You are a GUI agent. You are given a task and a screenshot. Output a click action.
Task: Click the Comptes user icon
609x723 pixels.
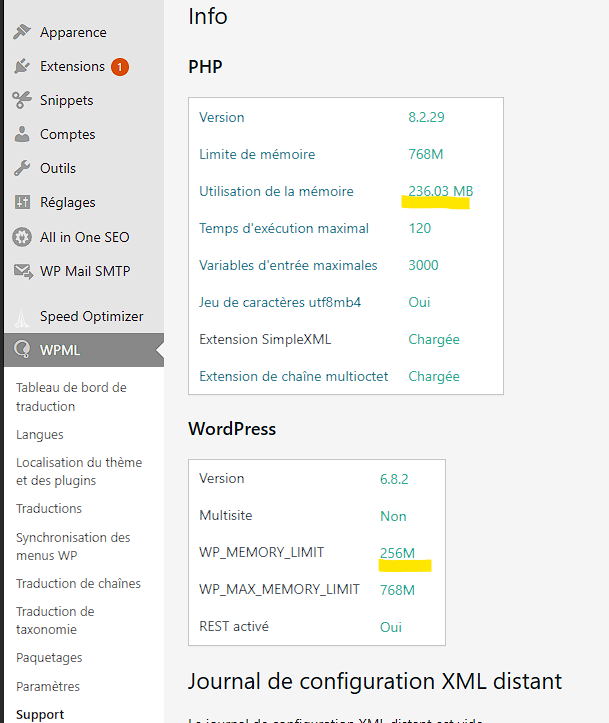pos(22,134)
